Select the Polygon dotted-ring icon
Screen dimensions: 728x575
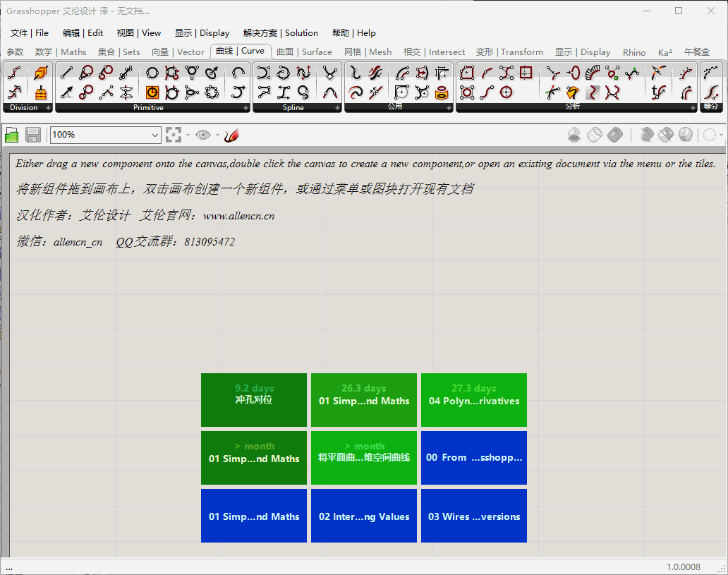[x=212, y=92]
